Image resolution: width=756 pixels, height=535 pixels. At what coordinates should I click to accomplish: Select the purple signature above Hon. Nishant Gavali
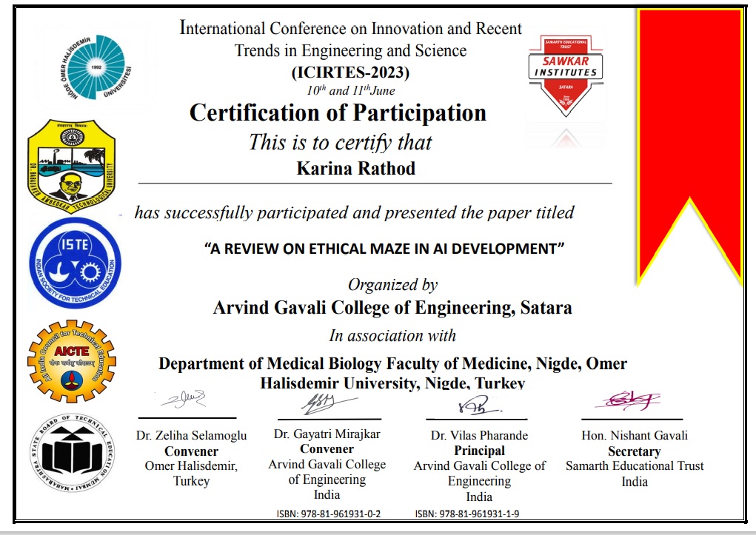pyautogui.click(x=628, y=400)
